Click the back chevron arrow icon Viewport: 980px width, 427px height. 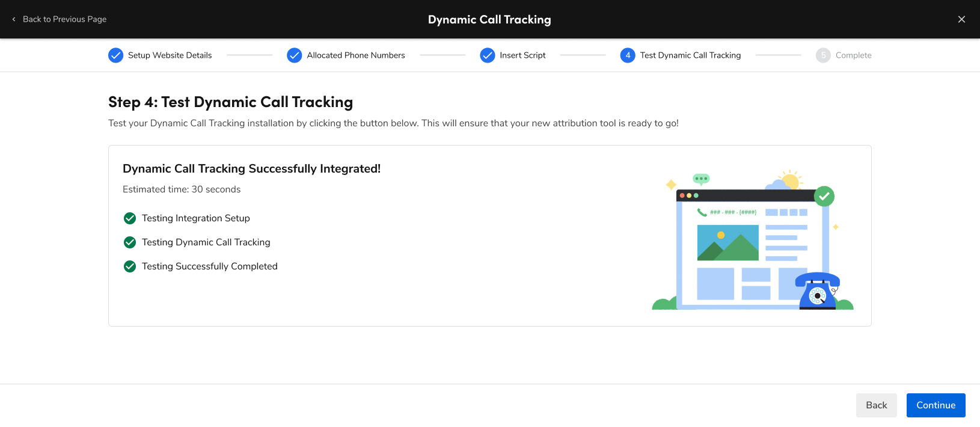14,19
